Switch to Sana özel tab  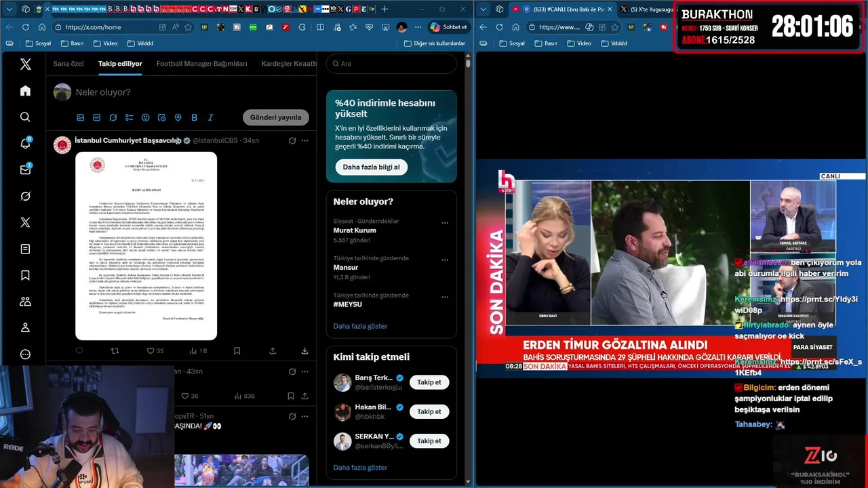pos(68,64)
